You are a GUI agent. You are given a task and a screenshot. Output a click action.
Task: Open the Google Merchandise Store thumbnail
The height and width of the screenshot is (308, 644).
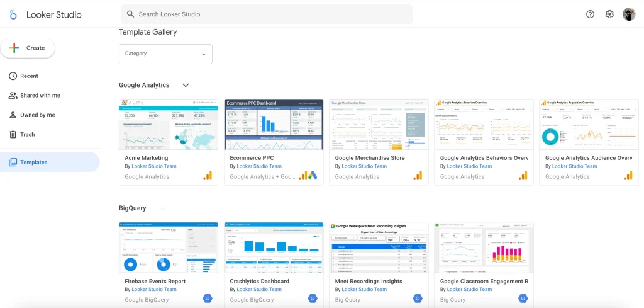point(379,124)
